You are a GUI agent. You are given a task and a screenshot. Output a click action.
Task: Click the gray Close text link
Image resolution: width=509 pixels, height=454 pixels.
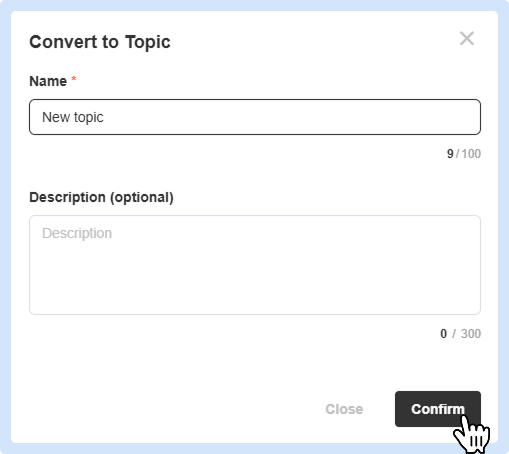[344, 409]
